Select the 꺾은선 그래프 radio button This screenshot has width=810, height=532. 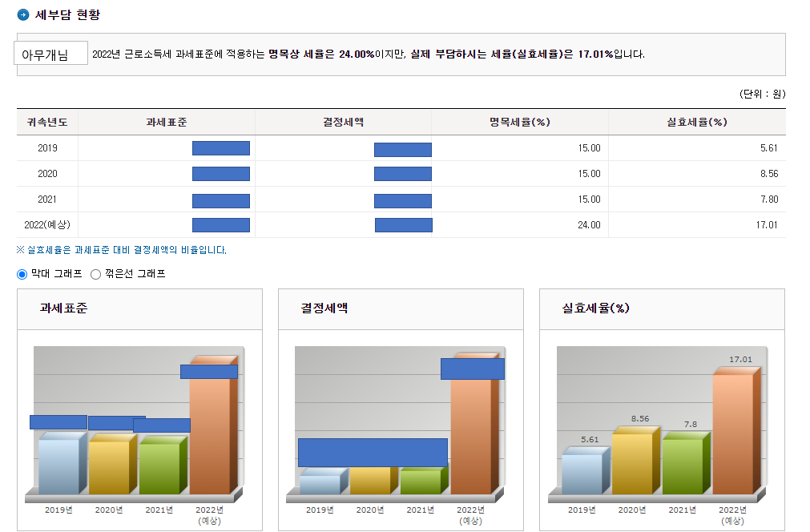pyautogui.click(x=95, y=274)
